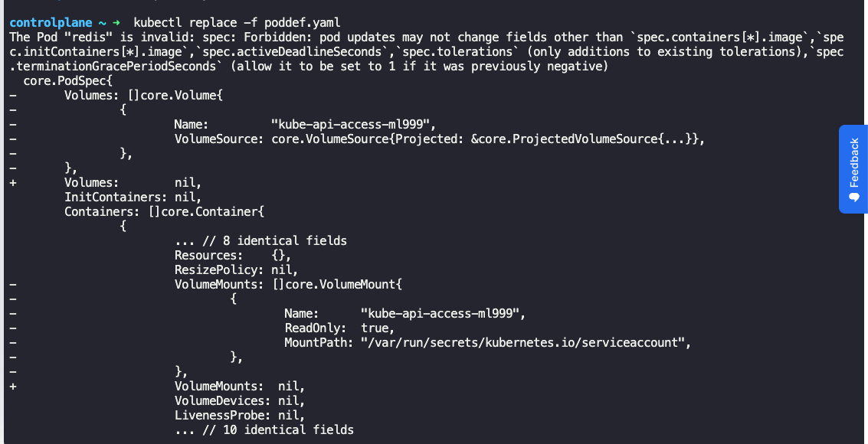The width and height of the screenshot is (868, 444).
Task: Click the "Containers: []core.Container{" line
Action: [x=163, y=211]
